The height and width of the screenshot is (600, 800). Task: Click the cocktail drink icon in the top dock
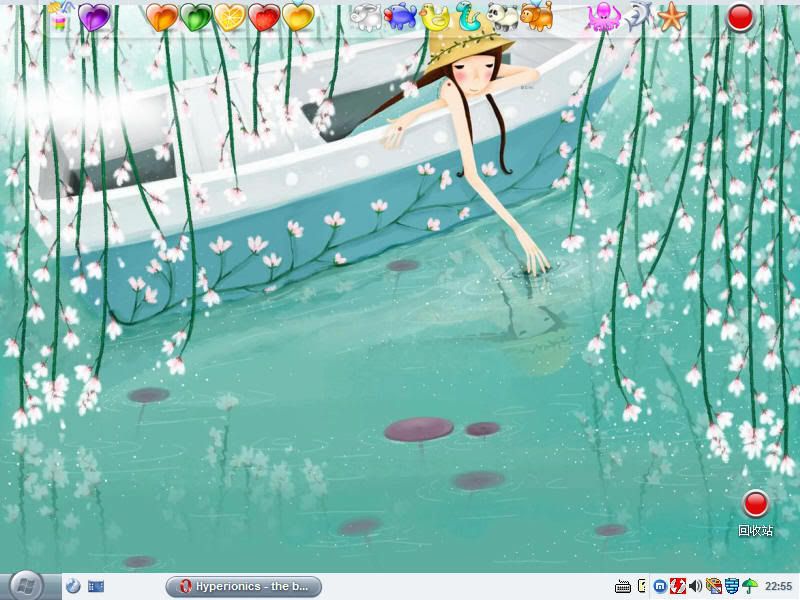tap(60, 16)
